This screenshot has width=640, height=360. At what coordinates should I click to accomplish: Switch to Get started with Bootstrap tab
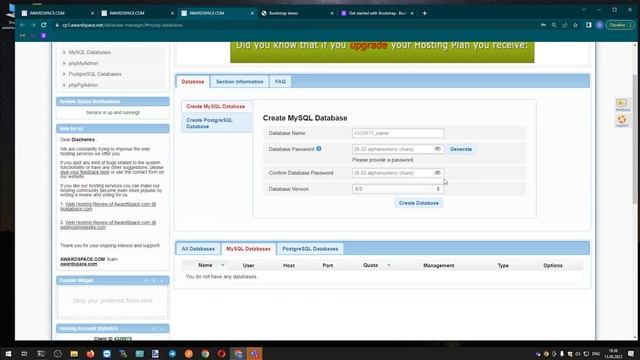click(x=377, y=13)
